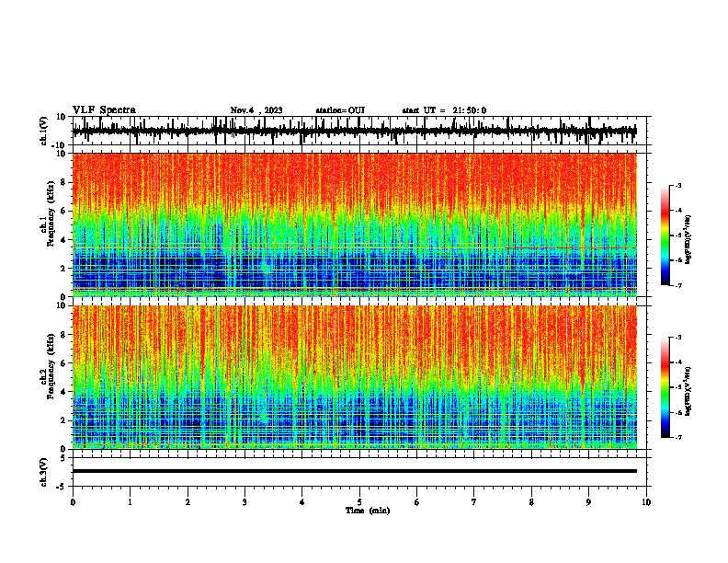Viewport: 728px width, 563px height.
Task: Click the time-axis tick label "0"
Action: [73, 502]
